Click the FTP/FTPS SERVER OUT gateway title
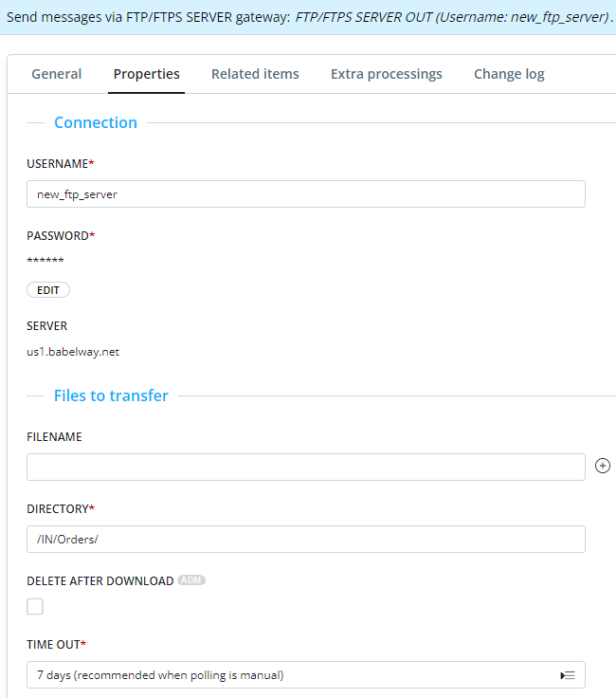 (x=452, y=17)
